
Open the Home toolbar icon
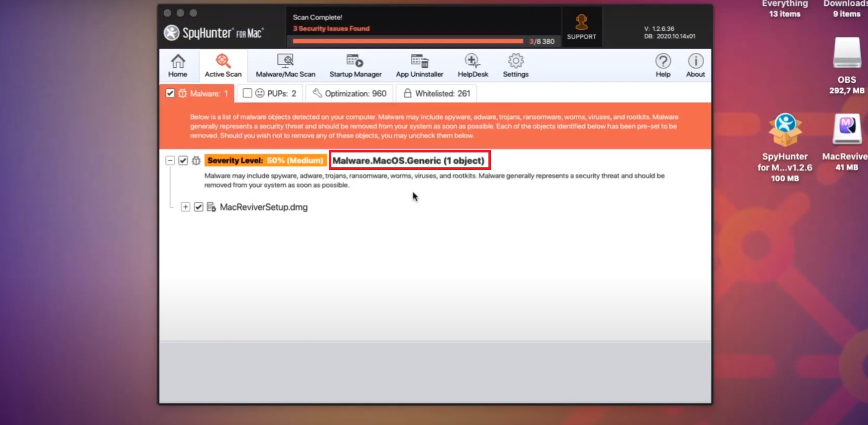tap(178, 65)
